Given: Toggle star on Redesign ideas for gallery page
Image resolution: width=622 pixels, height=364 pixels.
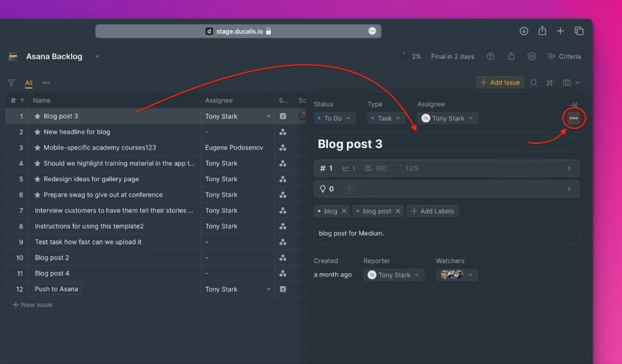Looking at the screenshot, I should click(x=37, y=179).
